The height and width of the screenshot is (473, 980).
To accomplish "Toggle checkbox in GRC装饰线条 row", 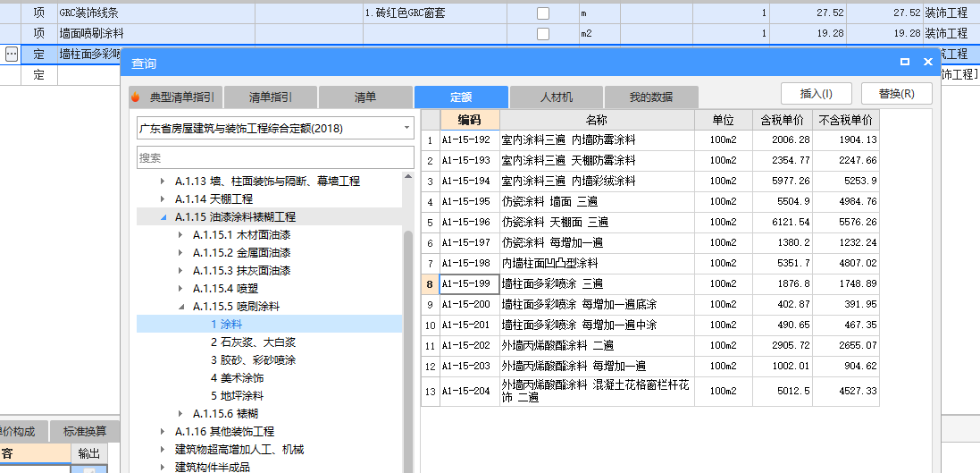I will tap(543, 13).
